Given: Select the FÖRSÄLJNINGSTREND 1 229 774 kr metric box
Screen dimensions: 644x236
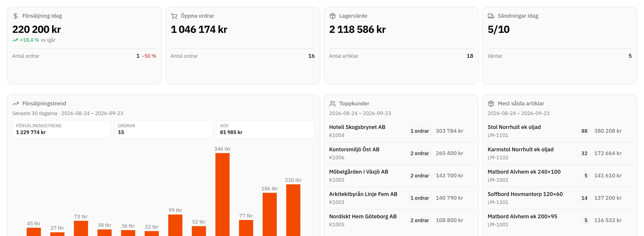Looking at the screenshot, I should [x=62, y=129].
